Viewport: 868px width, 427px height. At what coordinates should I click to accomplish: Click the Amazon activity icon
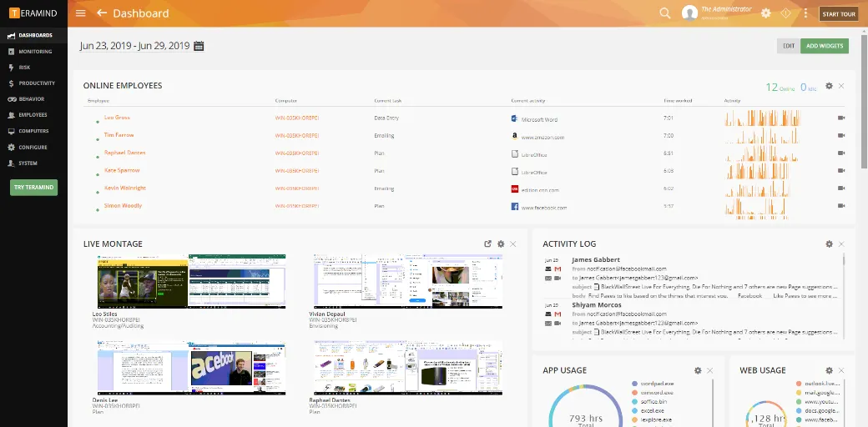515,136
